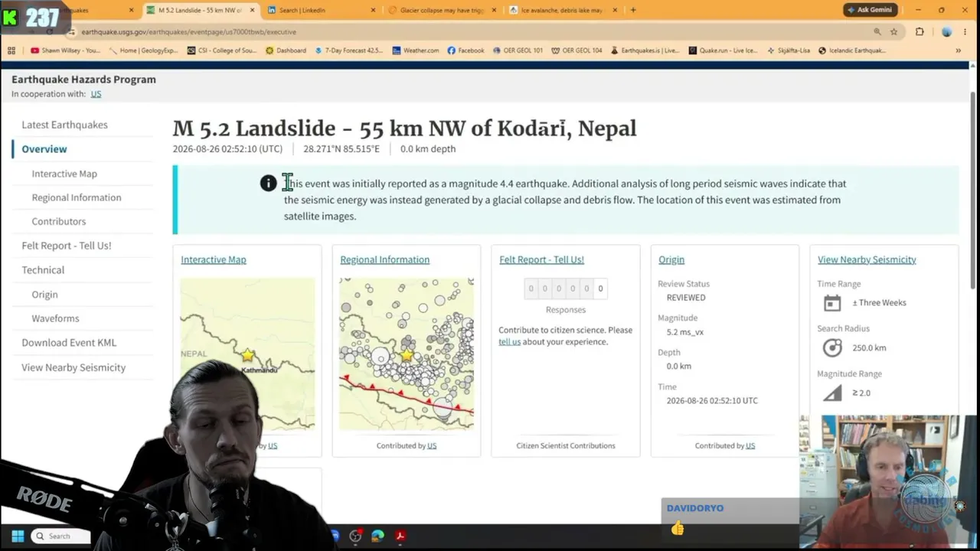980x551 pixels.
Task: Select Overview in the sidebar
Action: click(44, 149)
